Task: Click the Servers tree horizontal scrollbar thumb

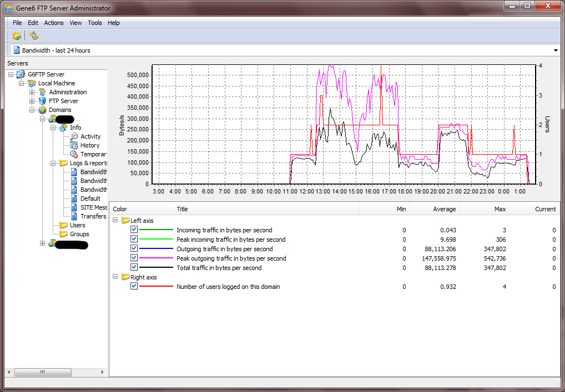Action: click(x=43, y=372)
